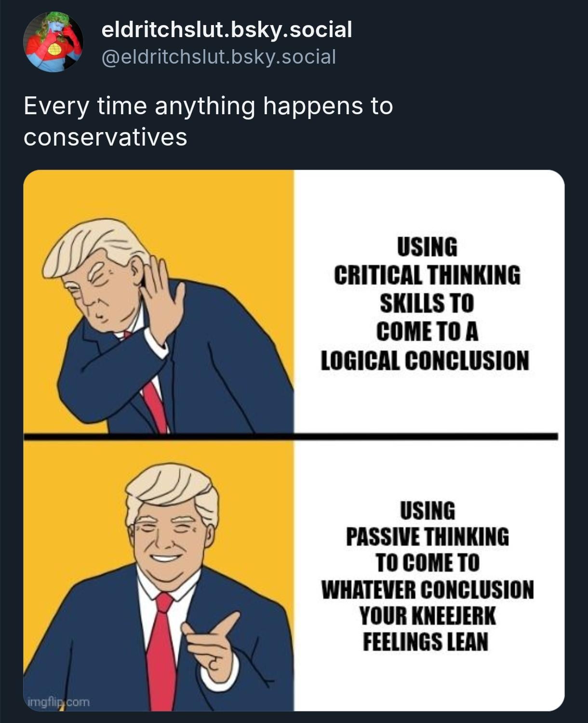
Task: Click the red tie in bottom panel
Action: (162, 652)
